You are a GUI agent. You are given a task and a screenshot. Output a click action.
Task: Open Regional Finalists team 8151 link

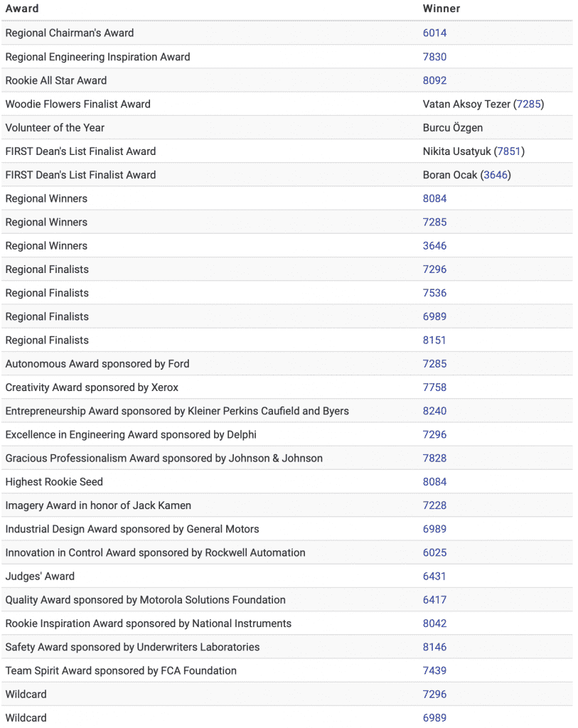(434, 341)
